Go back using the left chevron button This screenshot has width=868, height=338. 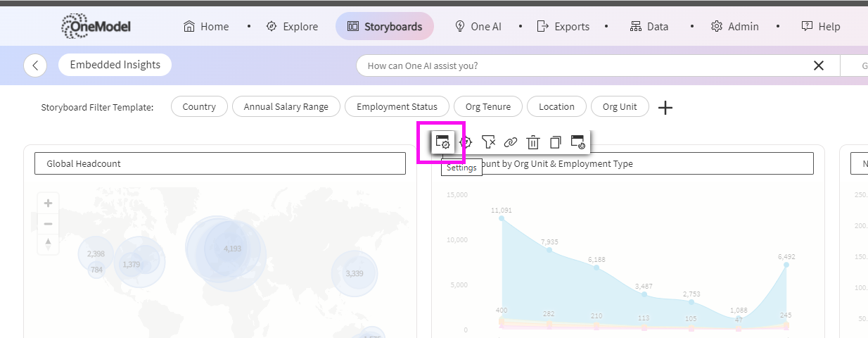point(35,65)
